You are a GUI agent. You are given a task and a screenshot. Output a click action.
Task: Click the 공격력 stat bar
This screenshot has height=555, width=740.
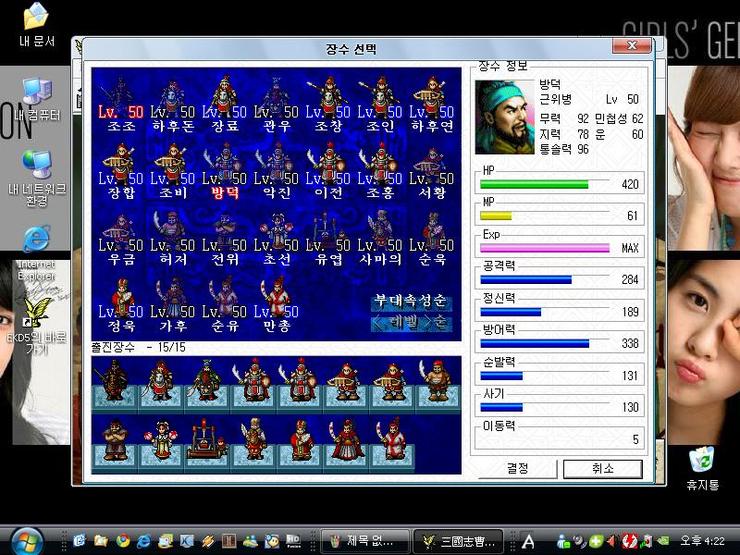(x=526, y=280)
